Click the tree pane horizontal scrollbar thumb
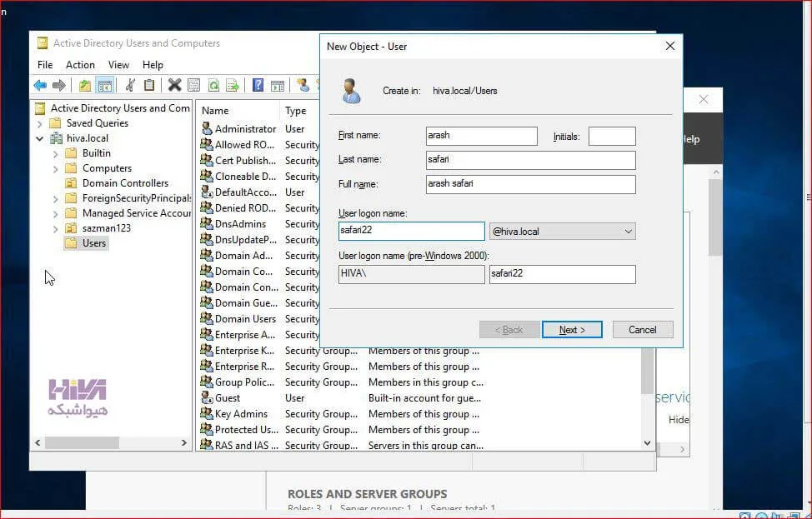Viewport: 812px width, 519px height. click(x=82, y=443)
